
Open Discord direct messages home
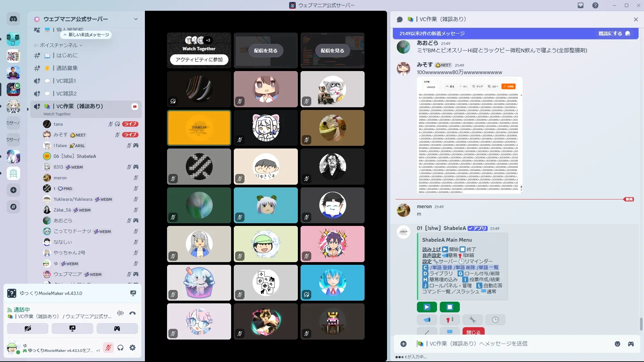[13, 19]
